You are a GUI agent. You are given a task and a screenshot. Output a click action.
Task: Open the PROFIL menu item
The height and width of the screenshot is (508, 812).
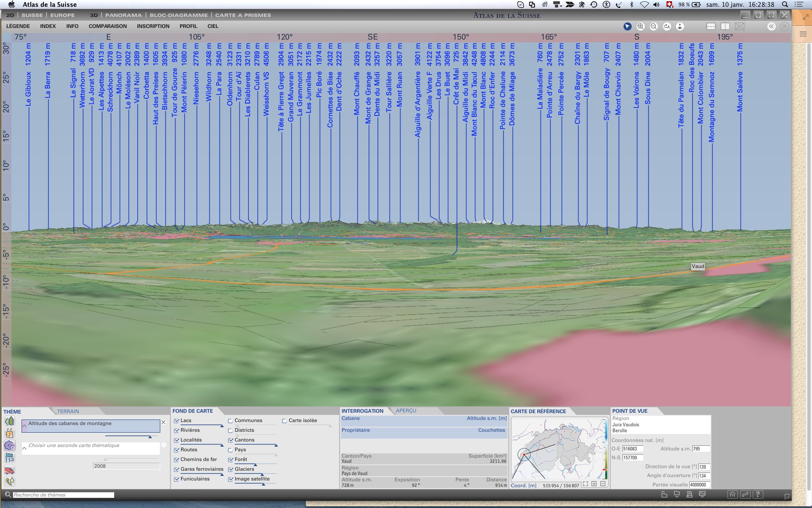pyautogui.click(x=188, y=26)
